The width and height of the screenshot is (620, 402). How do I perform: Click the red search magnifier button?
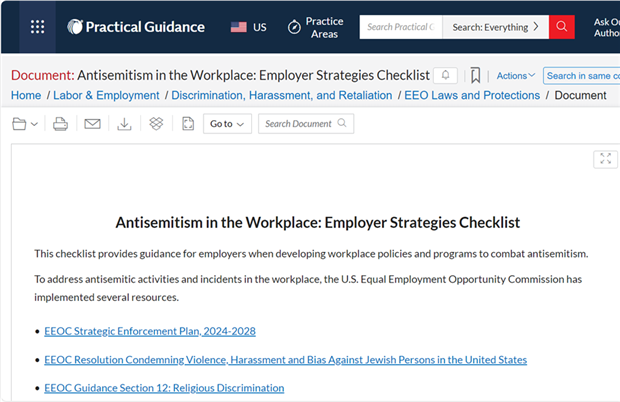coord(561,27)
